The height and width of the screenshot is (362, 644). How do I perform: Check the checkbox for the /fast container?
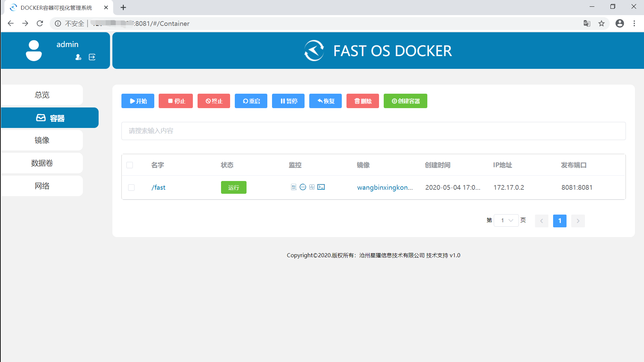click(x=131, y=187)
